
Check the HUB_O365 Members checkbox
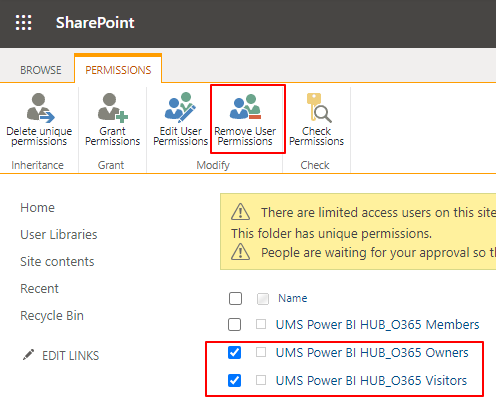click(234, 324)
